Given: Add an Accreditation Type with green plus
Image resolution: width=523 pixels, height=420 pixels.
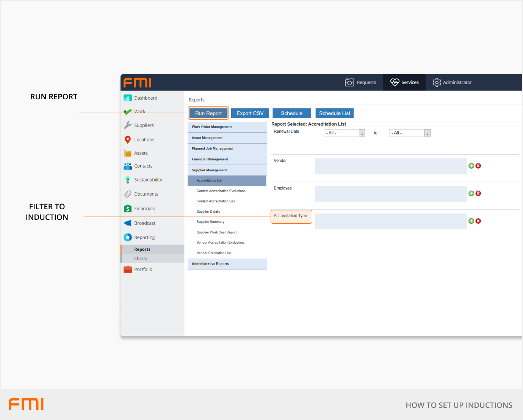Looking at the screenshot, I should click(x=471, y=221).
